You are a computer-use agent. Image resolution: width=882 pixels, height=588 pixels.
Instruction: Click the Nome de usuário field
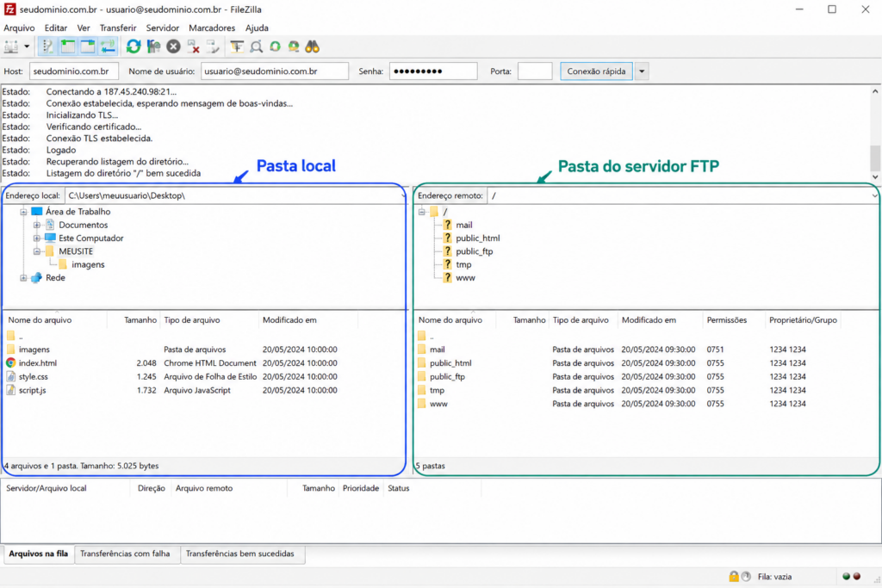275,71
